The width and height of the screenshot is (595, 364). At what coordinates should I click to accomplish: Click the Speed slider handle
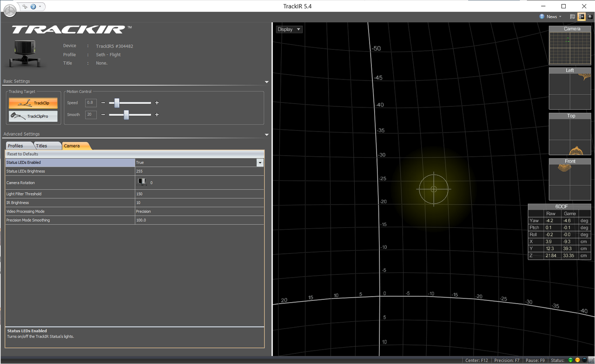pos(117,103)
